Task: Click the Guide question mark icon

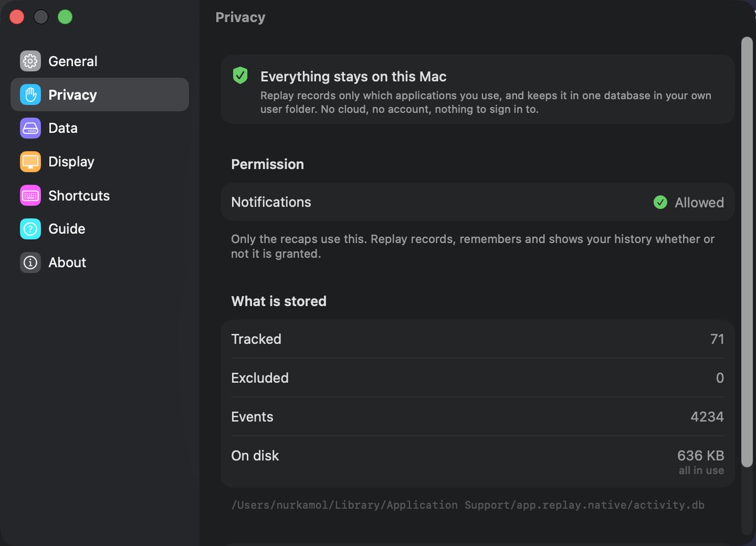Action: pyautogui.click(x=30, y=229)
